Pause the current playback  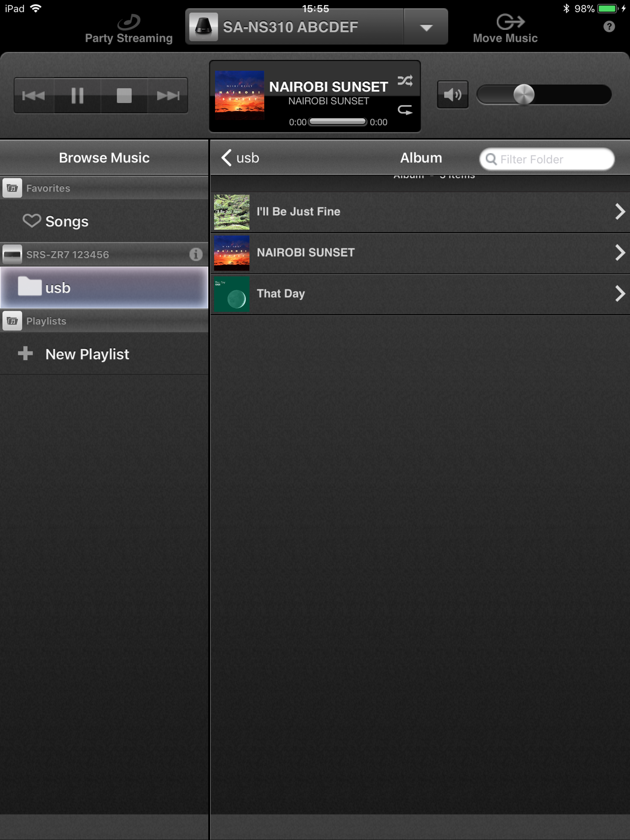click(x=78, y=95)
